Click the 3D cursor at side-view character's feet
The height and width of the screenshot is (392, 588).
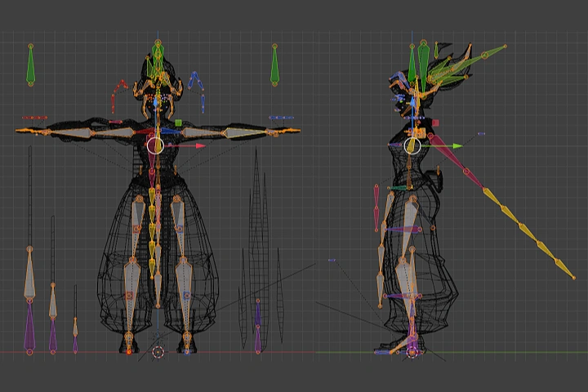click(412, 352)
